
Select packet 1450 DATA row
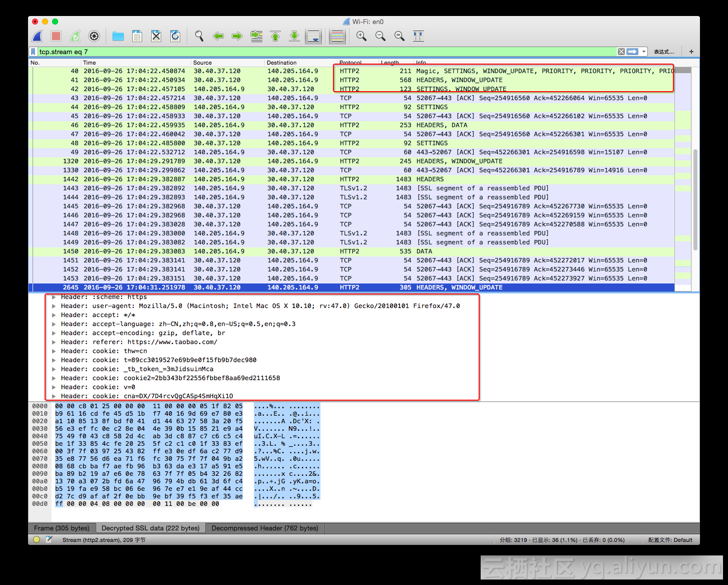[x=351, y=251]
